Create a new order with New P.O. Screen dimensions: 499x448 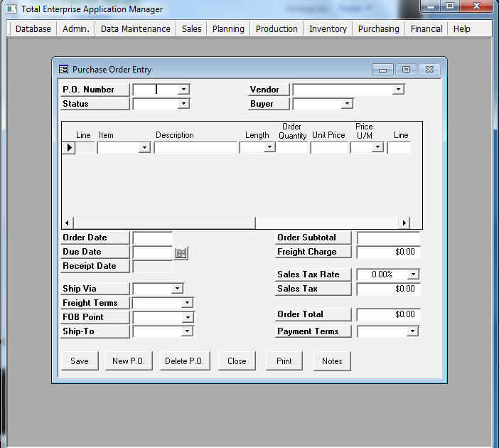[x=129, y=361]
